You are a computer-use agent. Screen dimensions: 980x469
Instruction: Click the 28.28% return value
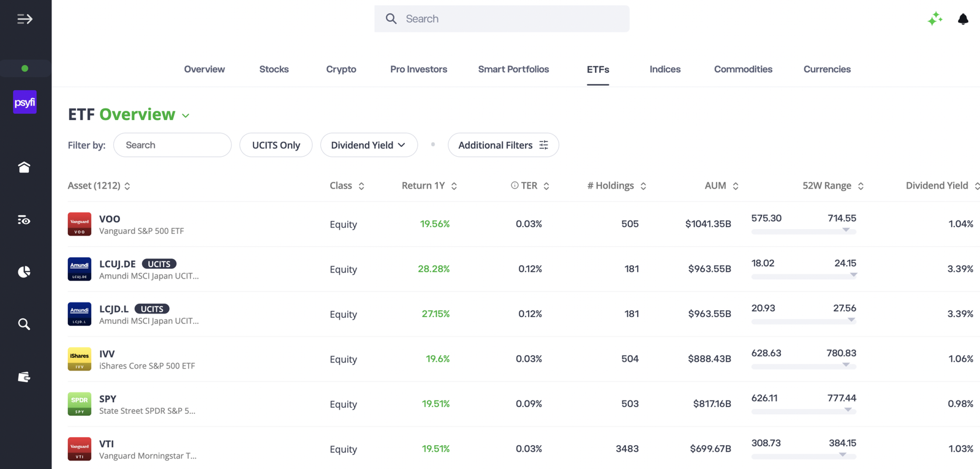[434, 269]
